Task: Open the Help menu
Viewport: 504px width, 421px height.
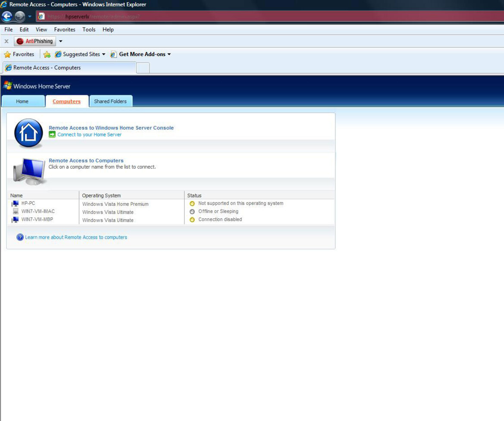Action: tap(108, 30)
